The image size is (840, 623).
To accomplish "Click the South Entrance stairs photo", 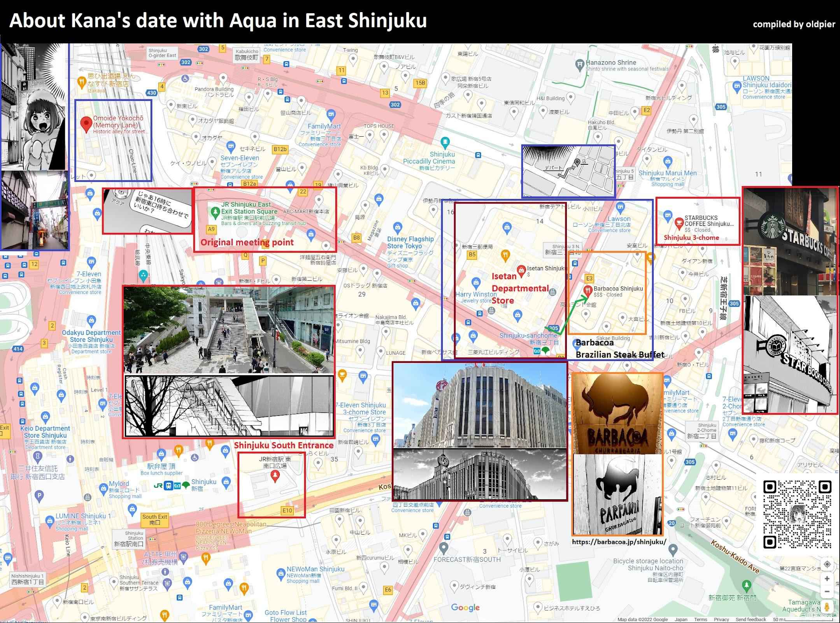I will pos(229,330).
